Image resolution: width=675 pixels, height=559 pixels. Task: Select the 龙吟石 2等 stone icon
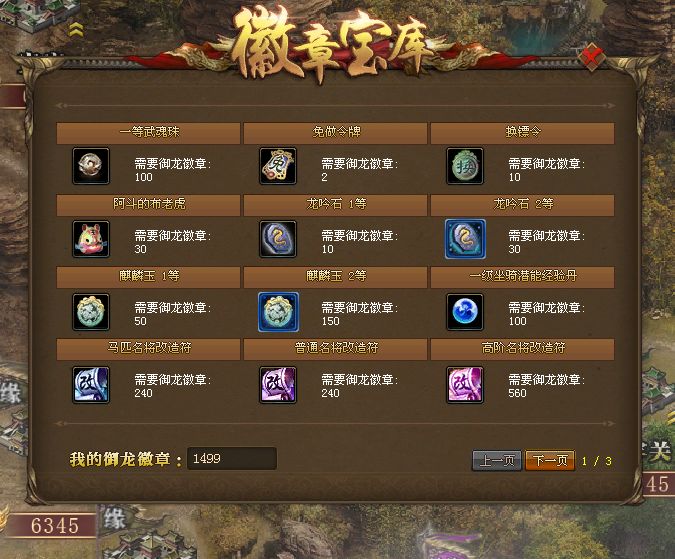click(x=465, y=239)
